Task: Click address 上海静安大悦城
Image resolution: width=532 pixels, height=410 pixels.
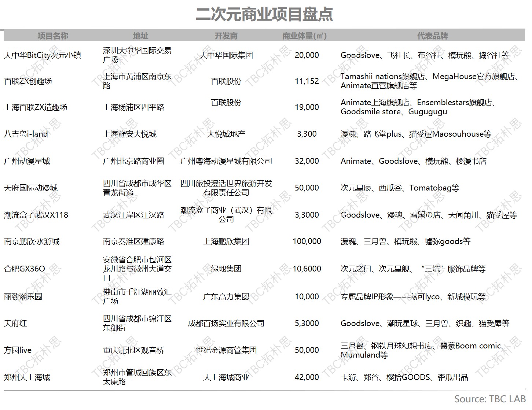Action: click(130, 134)
